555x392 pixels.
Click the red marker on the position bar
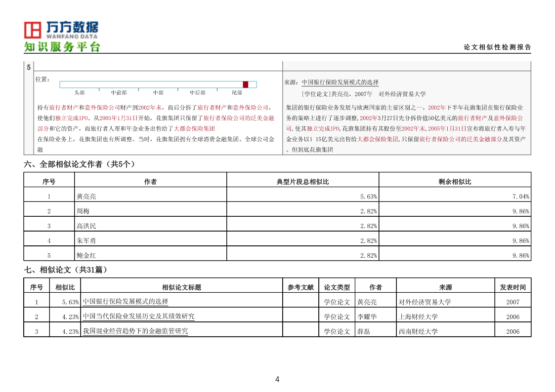pos(245,84)
